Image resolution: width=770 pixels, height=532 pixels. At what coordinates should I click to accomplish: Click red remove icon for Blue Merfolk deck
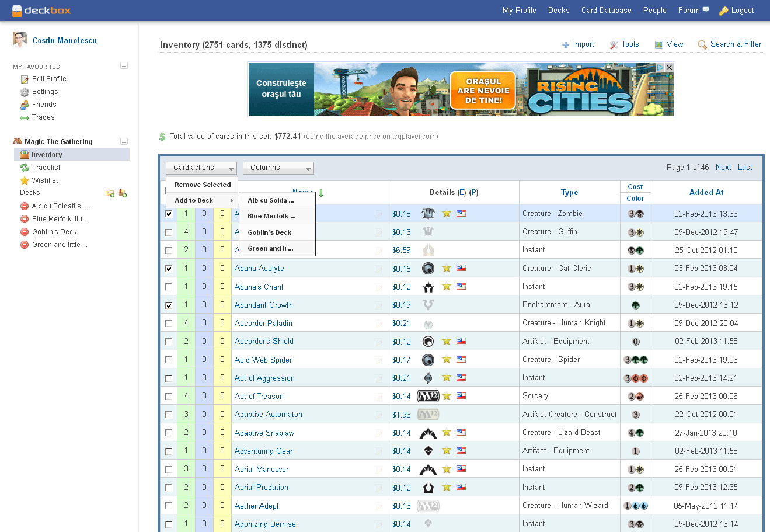tap(25, 219)
